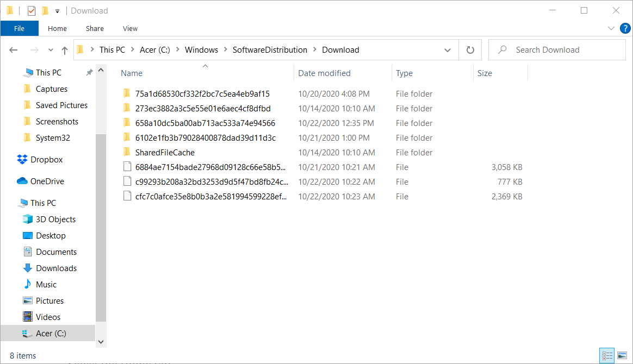The width and height of the screenshot is (633, 364).
Task: Refresh the Download folder view
Action: pyautogui.click(x=470, y=49)
